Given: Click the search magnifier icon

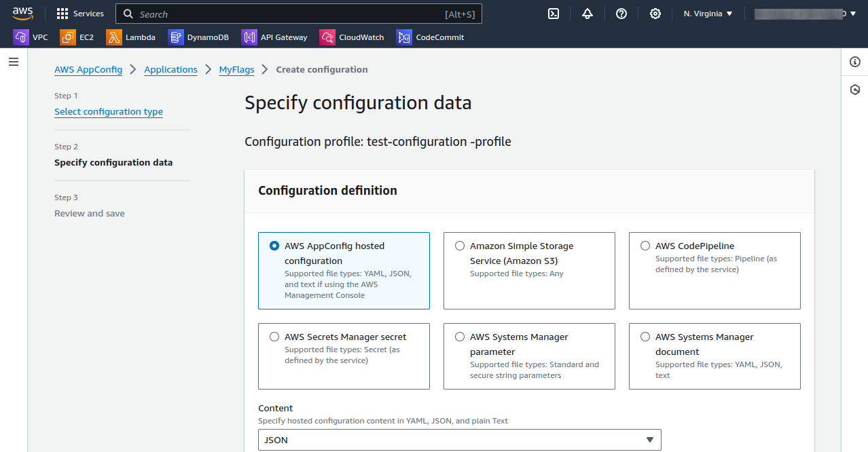Looking at the screenshot, I should [x=128, y=14].
